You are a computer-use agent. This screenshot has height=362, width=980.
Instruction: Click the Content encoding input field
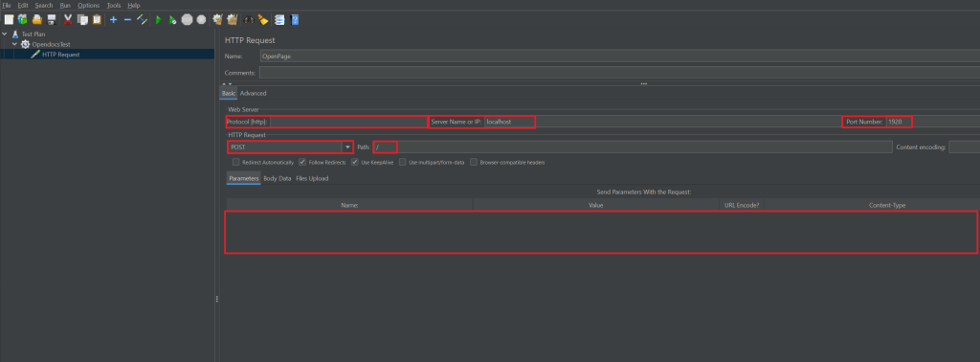click(965, 147)
